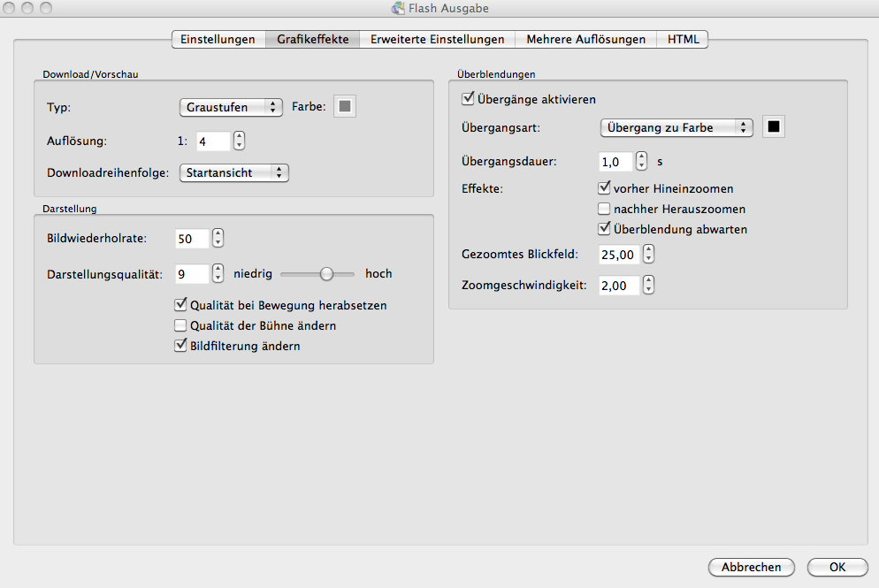Click the Darstellungsqualität stepper arrows
The width and height of the screenshot is (879, 588).
(x=218, y=274)
